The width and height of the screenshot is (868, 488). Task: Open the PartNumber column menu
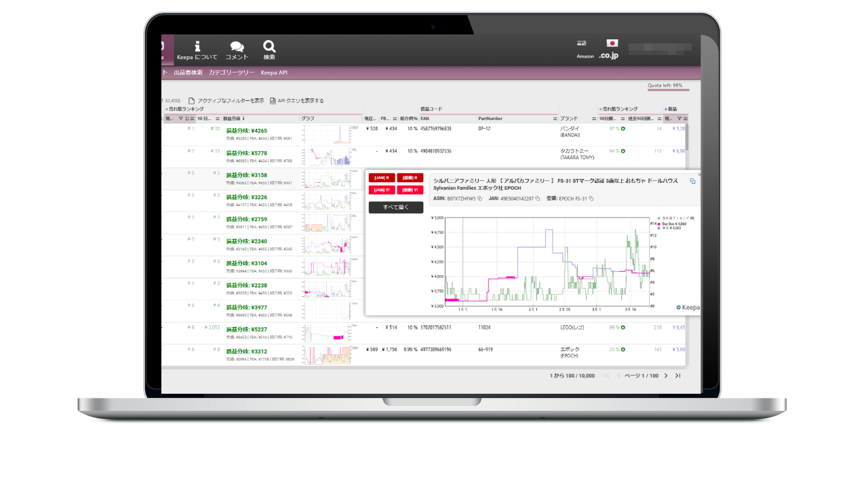(553, 119)
